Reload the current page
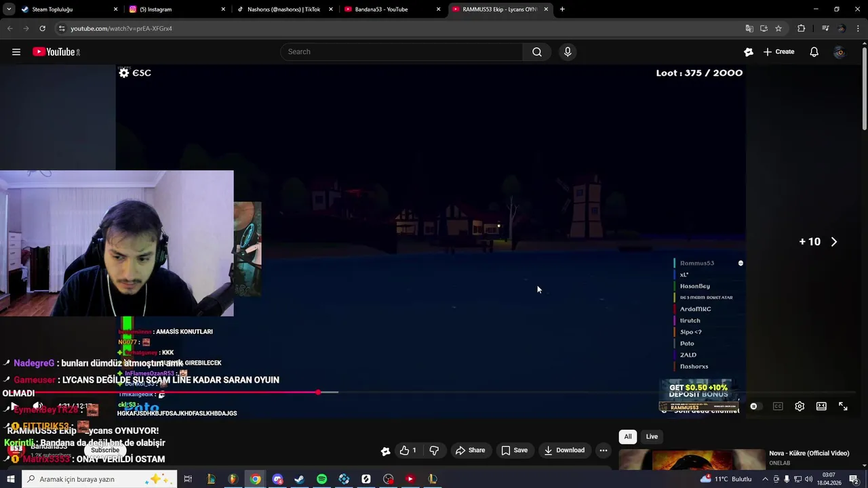Viewport: 868px width, 488px height. click(x=42, y=28)
